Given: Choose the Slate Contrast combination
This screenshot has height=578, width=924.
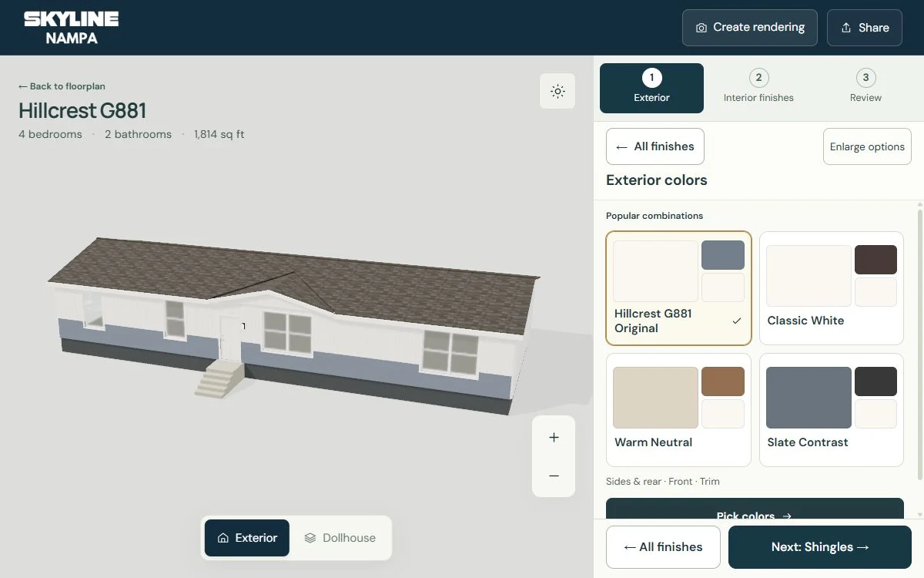Looking at the screenshot, I should pos(832,410).
